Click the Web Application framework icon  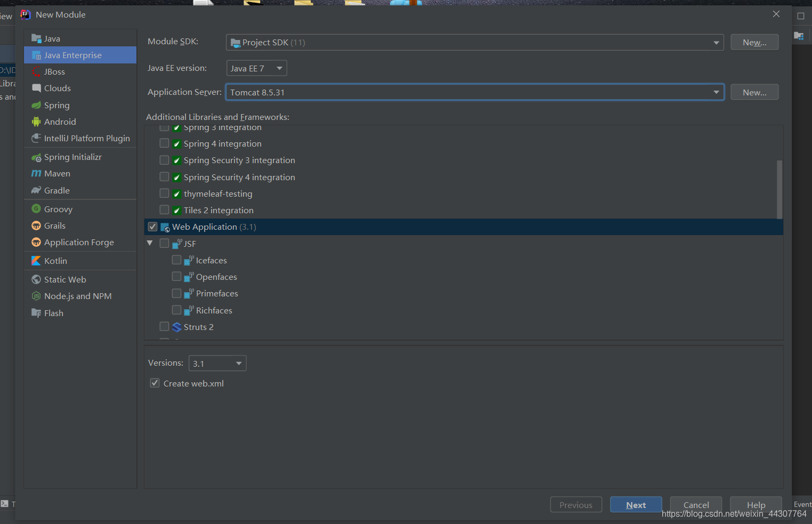click(165, 227)
